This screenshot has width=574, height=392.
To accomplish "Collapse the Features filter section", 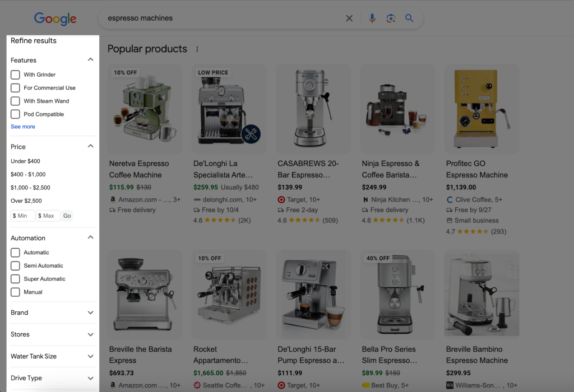I will coord(90,60).
